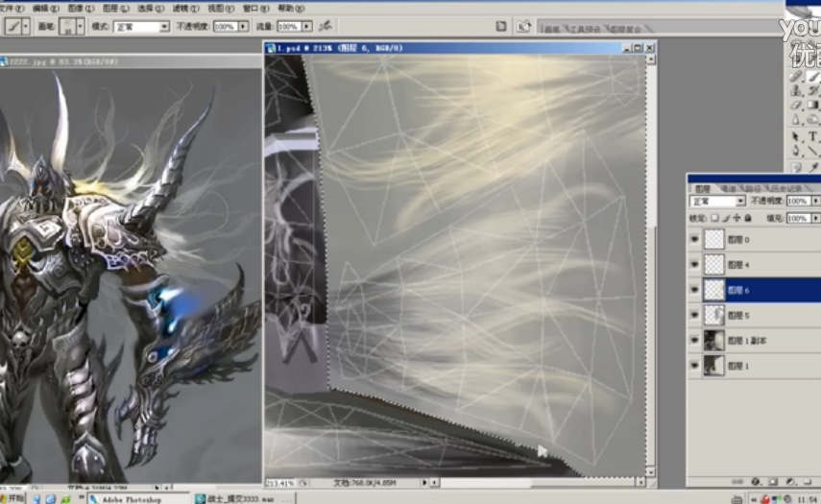Select the Eraser tool
The image size is (821, 504).
click(x=796, y=106)
